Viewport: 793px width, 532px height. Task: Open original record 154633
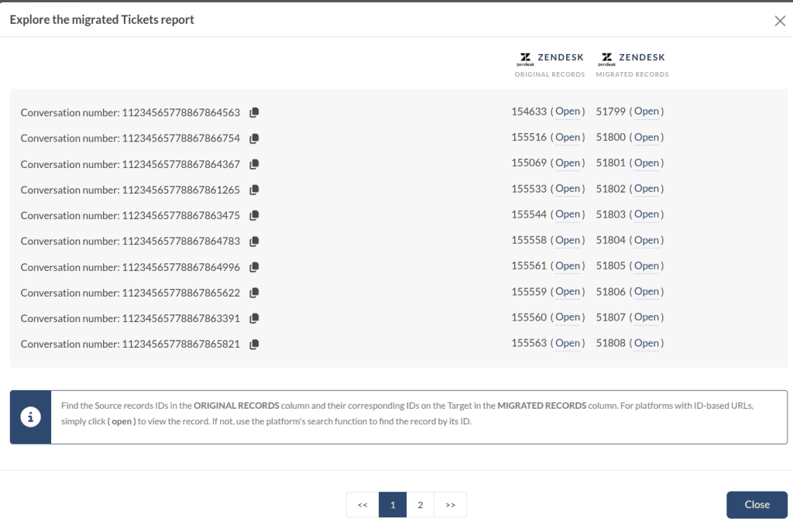pos(568,112)
